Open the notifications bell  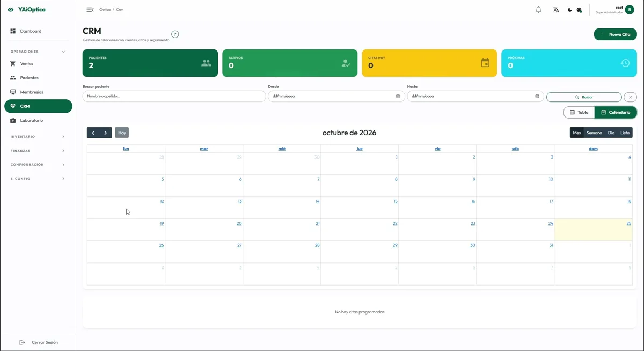538,10
